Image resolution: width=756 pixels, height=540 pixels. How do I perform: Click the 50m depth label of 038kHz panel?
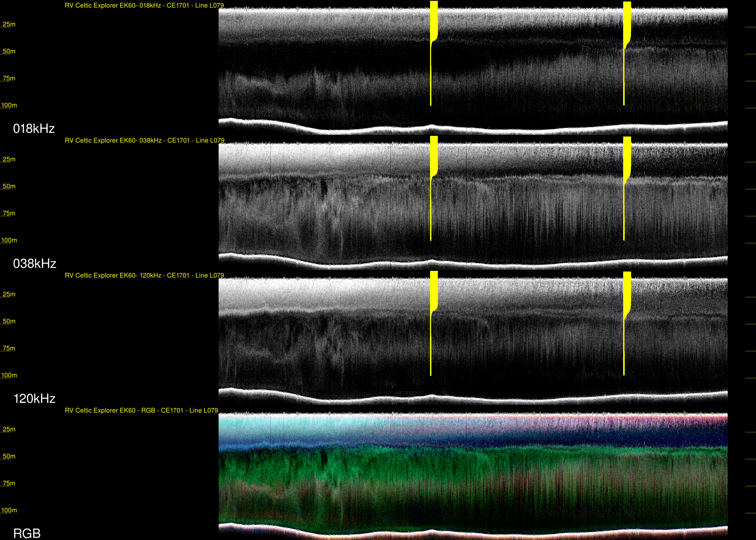click(x=9, y=186)
